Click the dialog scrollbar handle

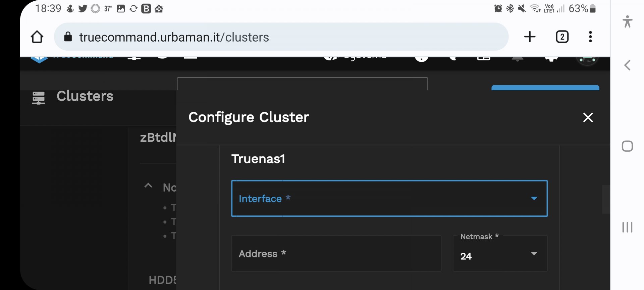tap(606, 199)
